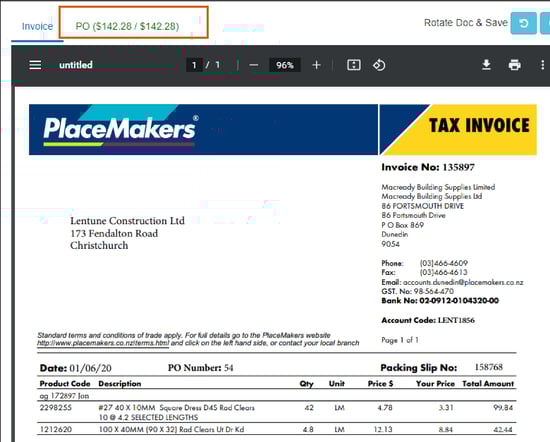
Task: Switch to the Invoice tab
Action: point(37,26)
